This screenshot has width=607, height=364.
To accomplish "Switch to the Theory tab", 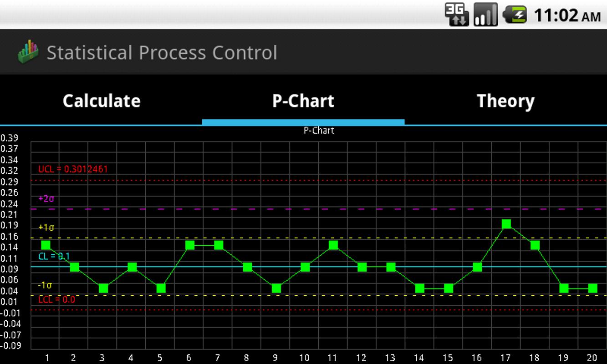I will (x=505, y=101).
